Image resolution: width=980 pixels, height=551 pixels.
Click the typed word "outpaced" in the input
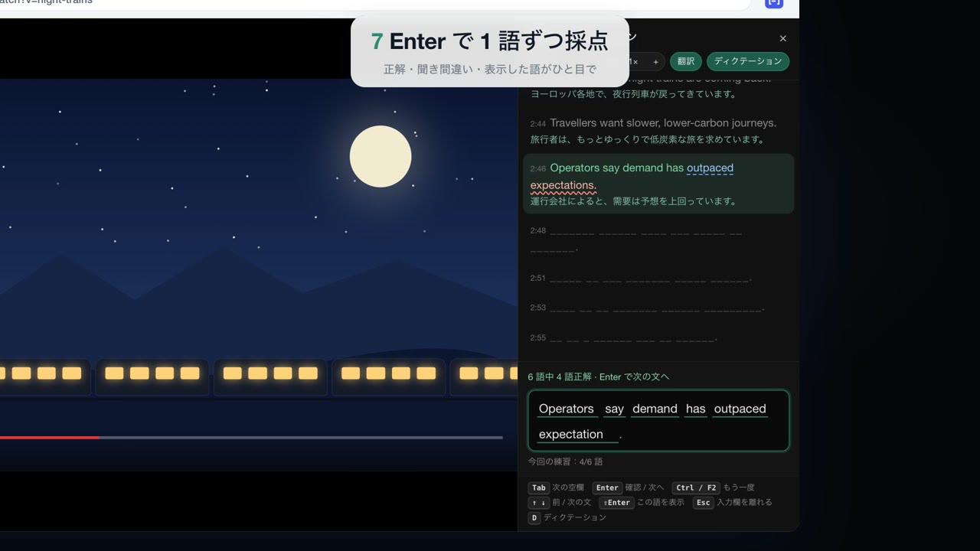click(x=740, y=409)
